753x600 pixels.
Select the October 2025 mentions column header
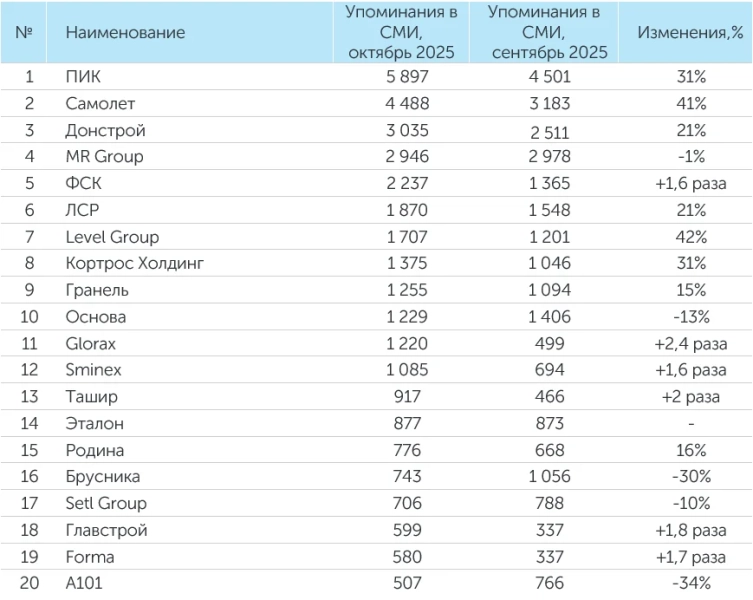click(401, 32)
